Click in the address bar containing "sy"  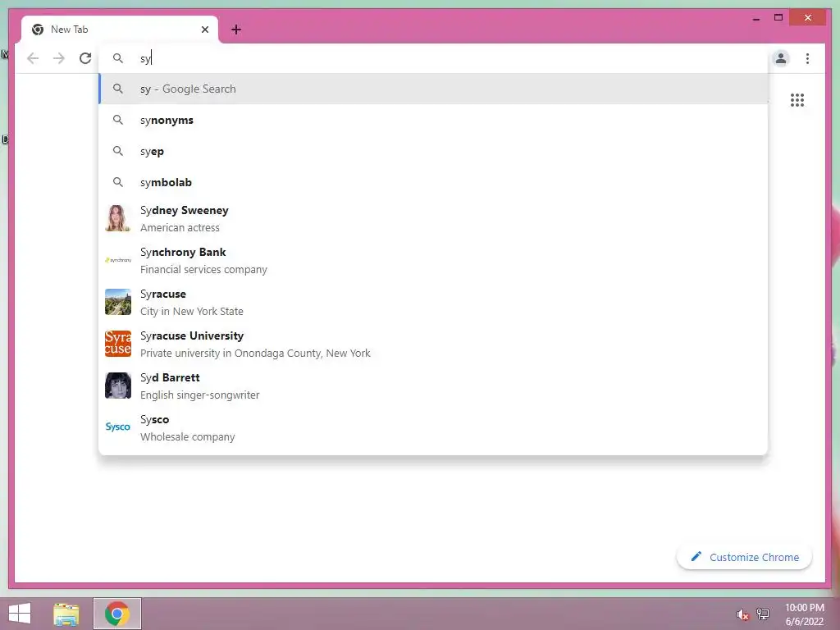click(434, 58)
